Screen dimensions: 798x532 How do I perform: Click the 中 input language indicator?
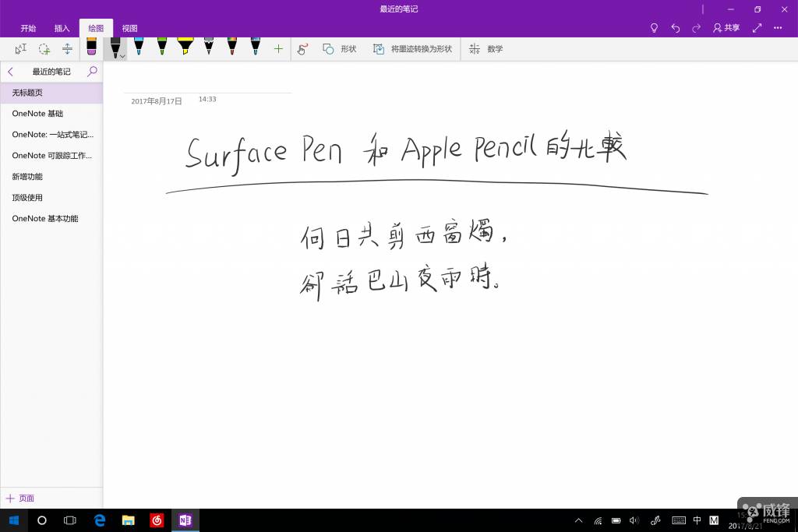697,520
